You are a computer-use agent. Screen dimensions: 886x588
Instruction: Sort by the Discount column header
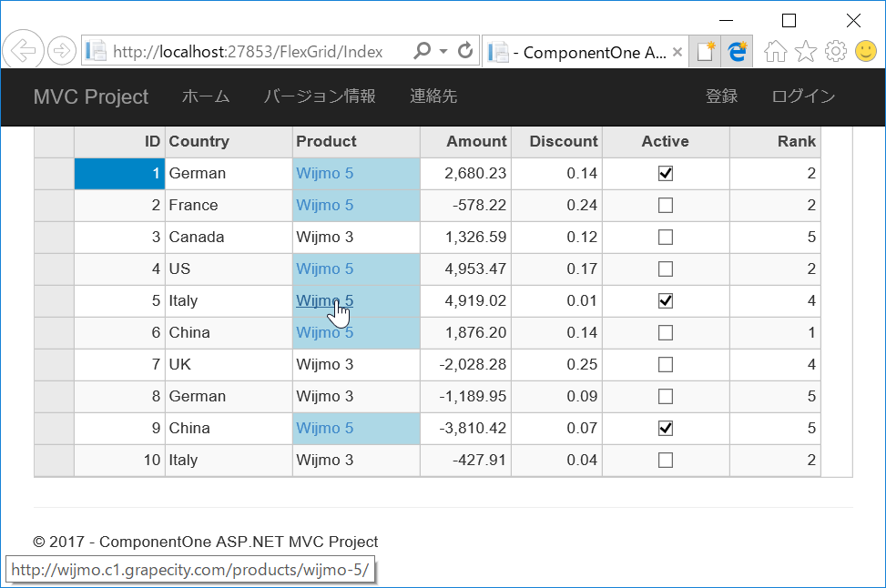coord(556,142)
